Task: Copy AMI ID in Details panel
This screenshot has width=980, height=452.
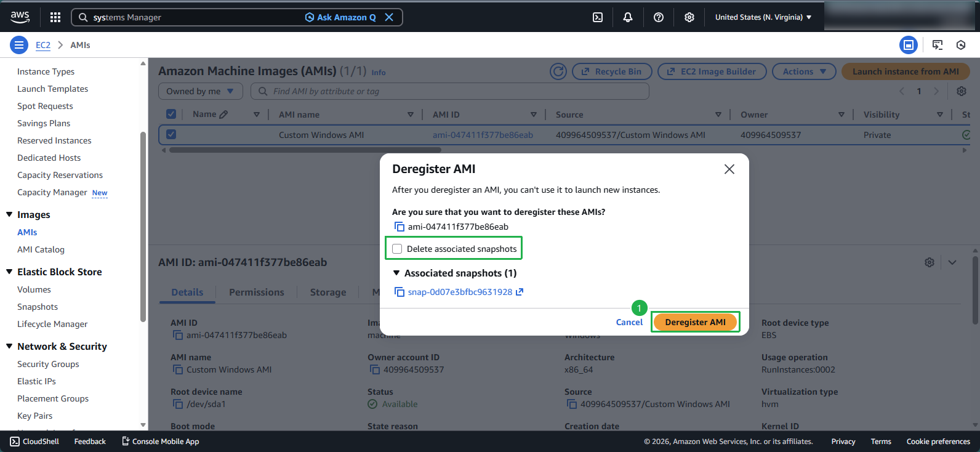Action: tap(178, 335)
